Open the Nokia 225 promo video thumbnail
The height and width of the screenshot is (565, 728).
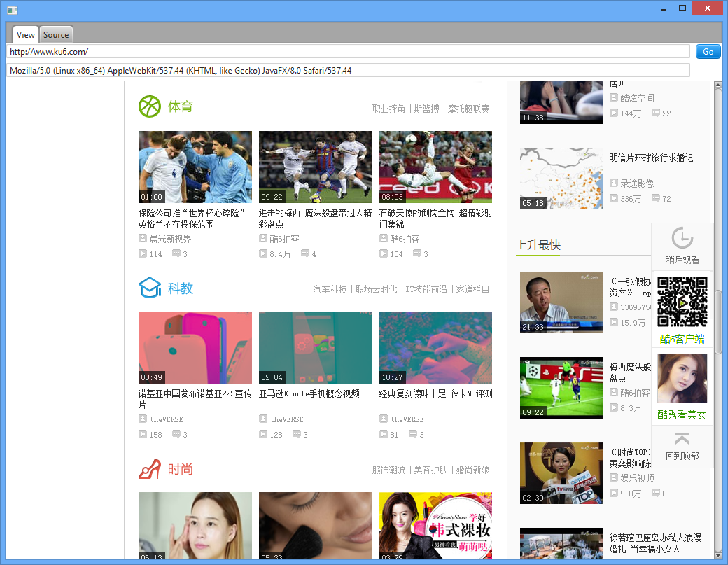pyautogui.click(x=195, y=347)
